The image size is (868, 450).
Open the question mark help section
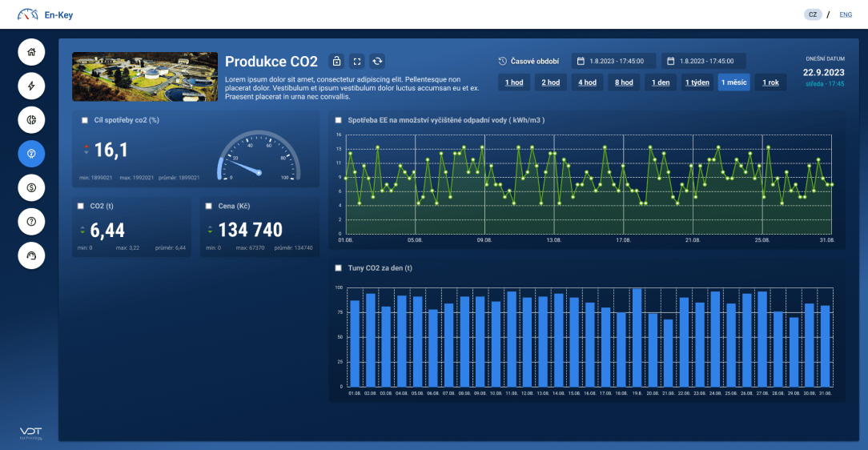click(31, 221)
